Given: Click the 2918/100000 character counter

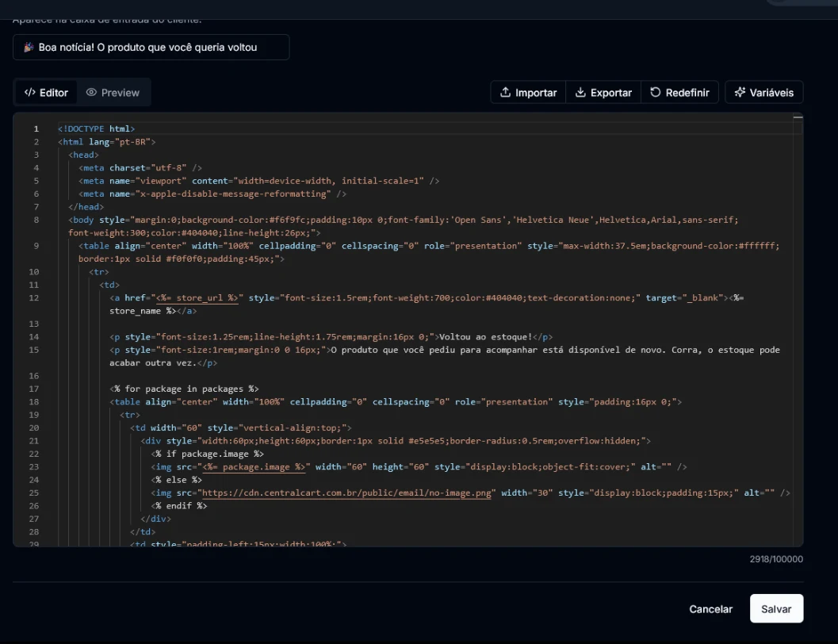Looking at the screenshot, I should [x=776, y=559].
